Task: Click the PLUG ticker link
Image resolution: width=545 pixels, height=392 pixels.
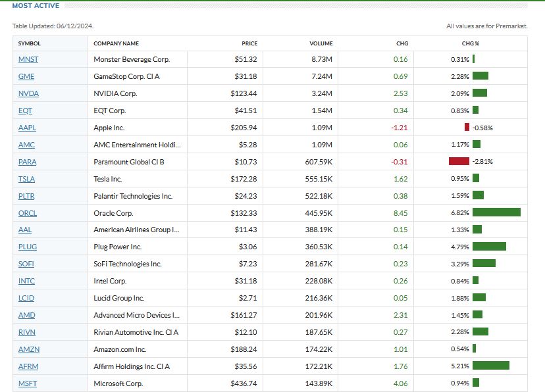Action: (28, 247)
